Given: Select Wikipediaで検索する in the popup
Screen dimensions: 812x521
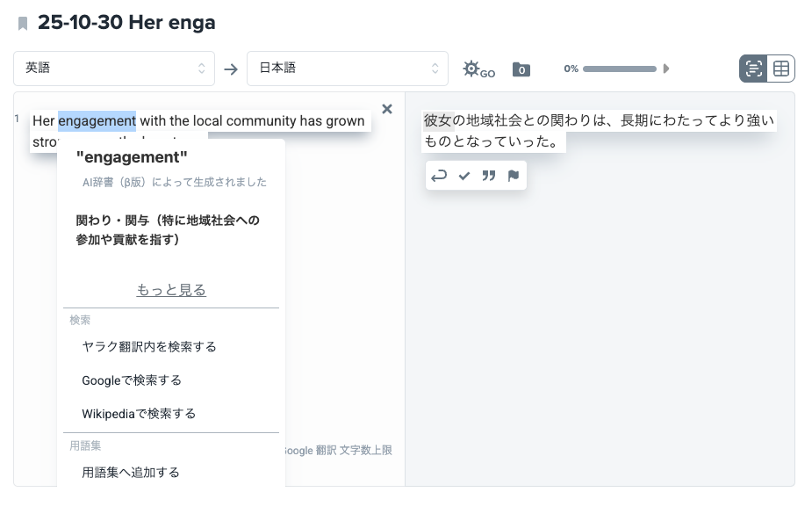Looking at the screenshot, I should (x=139, y=414).
